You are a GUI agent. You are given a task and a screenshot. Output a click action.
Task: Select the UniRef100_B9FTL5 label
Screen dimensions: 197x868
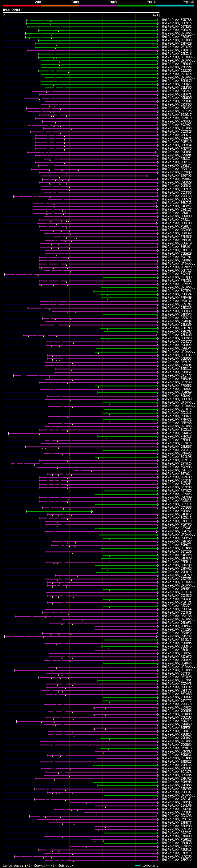(x=176, y=470)
